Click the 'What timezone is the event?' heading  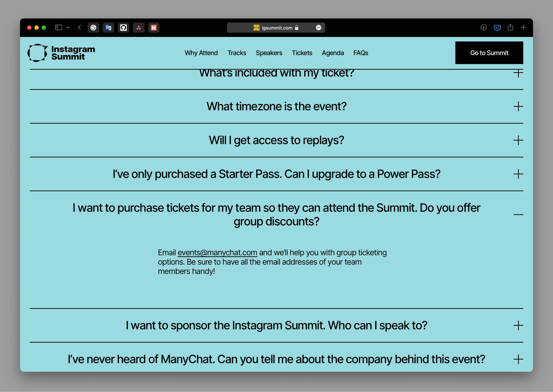click(276, 107)
